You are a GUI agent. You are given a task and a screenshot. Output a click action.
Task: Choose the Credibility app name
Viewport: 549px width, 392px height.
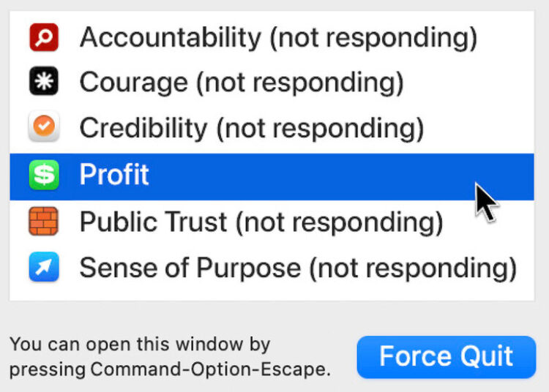(x=143, y=129)
